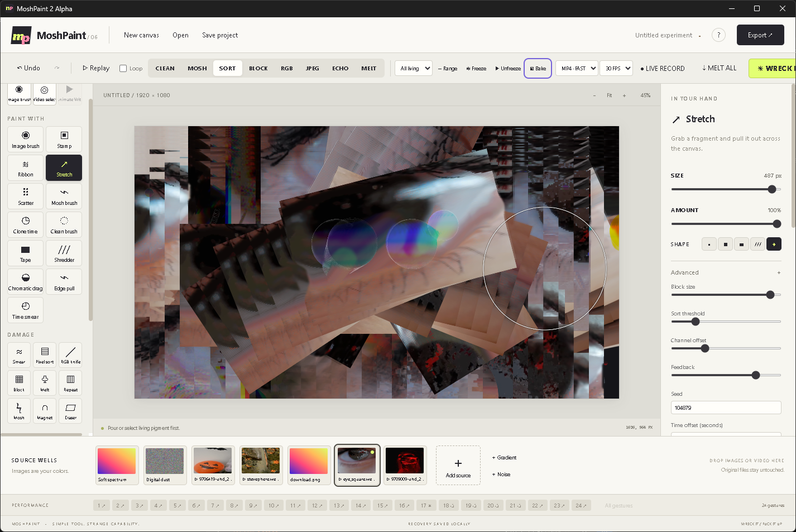Image resolution: width=796 pixels, height=532 pixels.
Task: Switch to CLEAN mode tab
Action: [165, 69]
